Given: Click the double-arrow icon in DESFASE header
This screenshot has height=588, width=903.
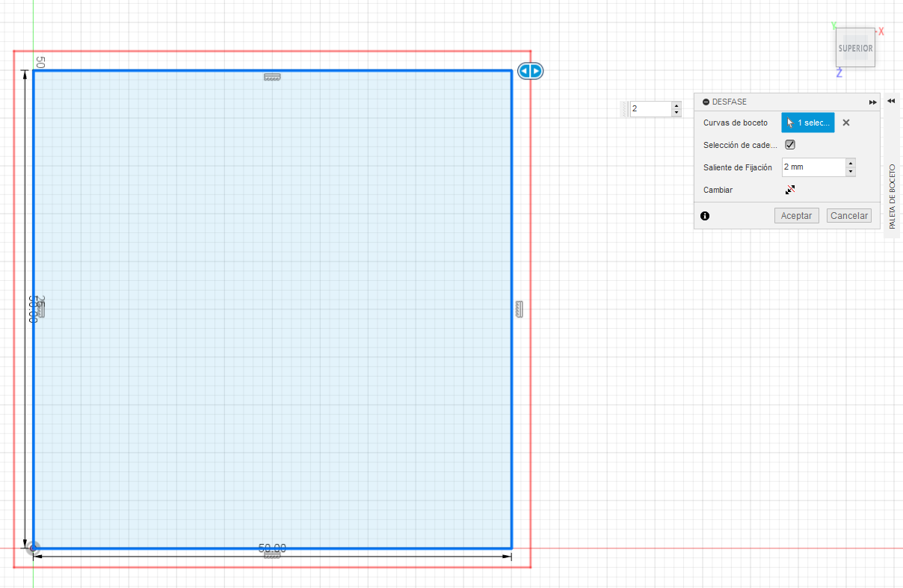Looking at the screenshot, I should 872,102.
